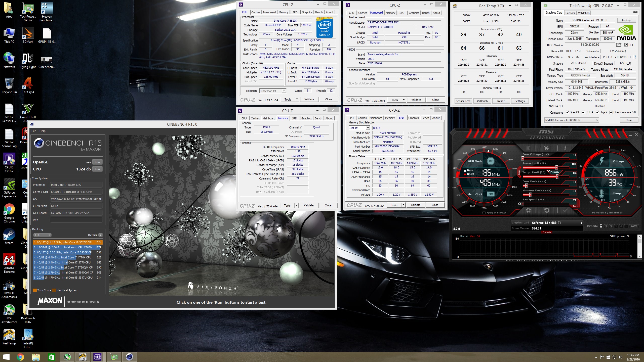Open the CPUID CPU-Z desktop icon
The image size is (644, 362).
(9, 163)
